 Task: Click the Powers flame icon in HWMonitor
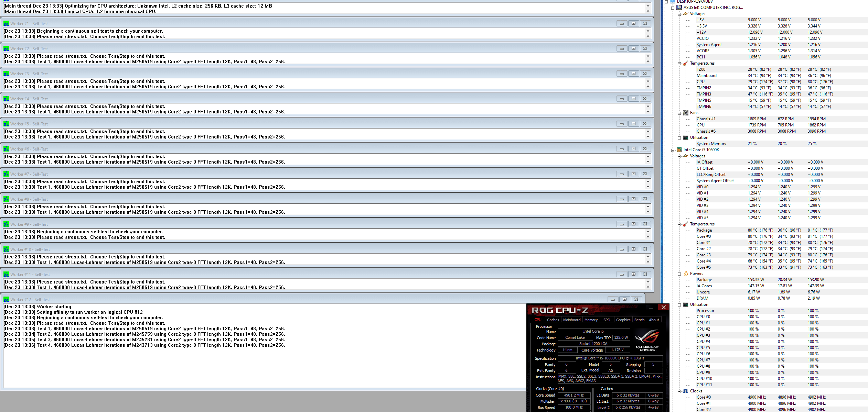tap(686, 274)
